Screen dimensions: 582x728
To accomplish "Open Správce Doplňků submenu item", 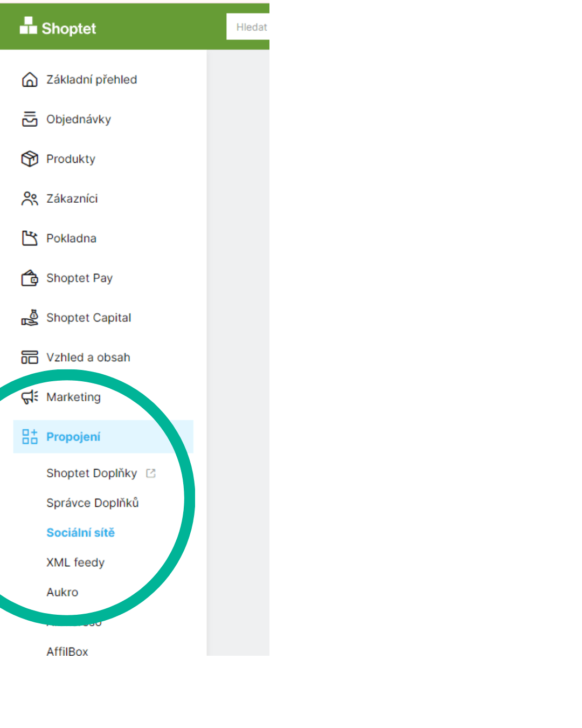I will coord(93,503).
